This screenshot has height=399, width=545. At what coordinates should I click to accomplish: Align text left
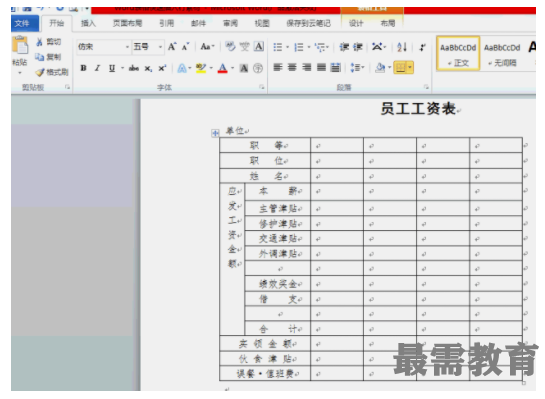click(278, 67)
